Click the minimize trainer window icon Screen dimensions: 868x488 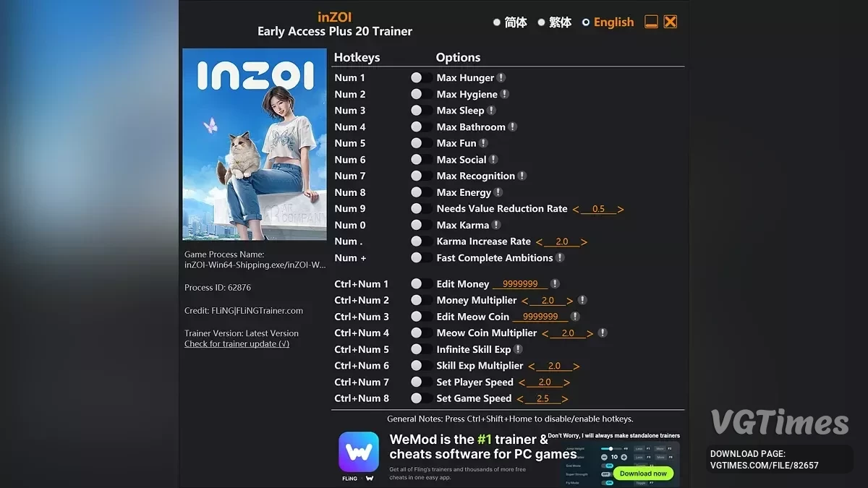tap(651, 22)
